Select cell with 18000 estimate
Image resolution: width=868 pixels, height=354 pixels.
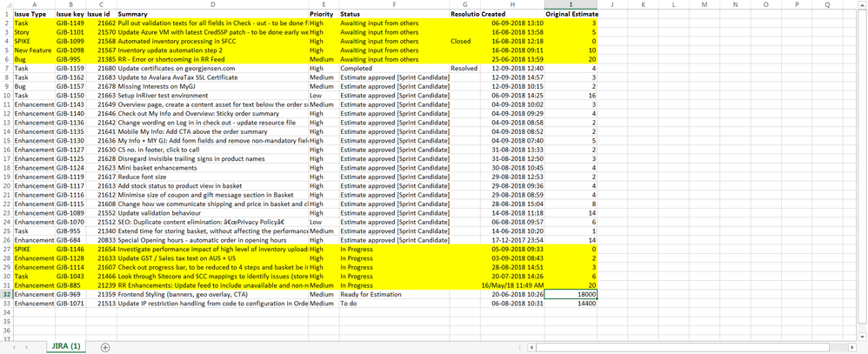(571, 295)
